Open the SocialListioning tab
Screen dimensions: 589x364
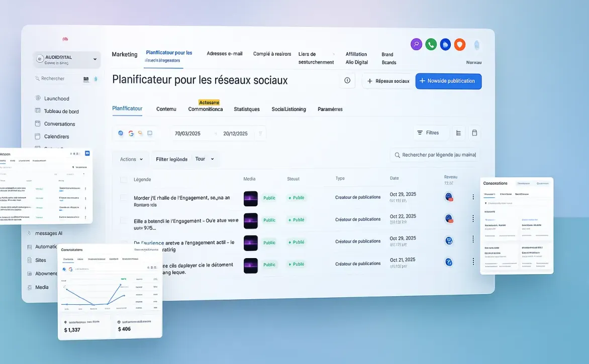click(289, 108)
